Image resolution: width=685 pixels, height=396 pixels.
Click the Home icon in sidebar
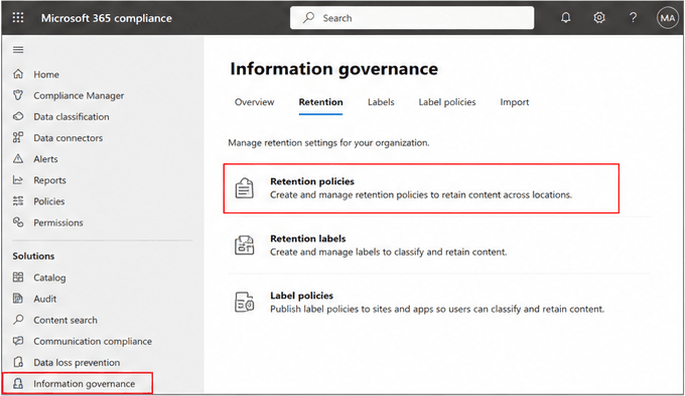[18, 74]
